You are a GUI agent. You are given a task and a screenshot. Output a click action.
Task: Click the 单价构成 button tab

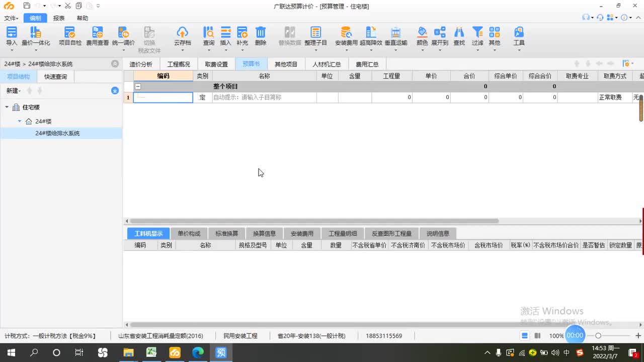coord(189,233)
